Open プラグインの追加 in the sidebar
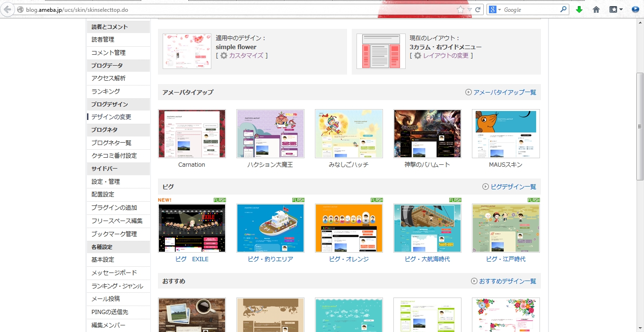Image resolution: width=644 pixels, height=332 pixels. click(114, 207)
